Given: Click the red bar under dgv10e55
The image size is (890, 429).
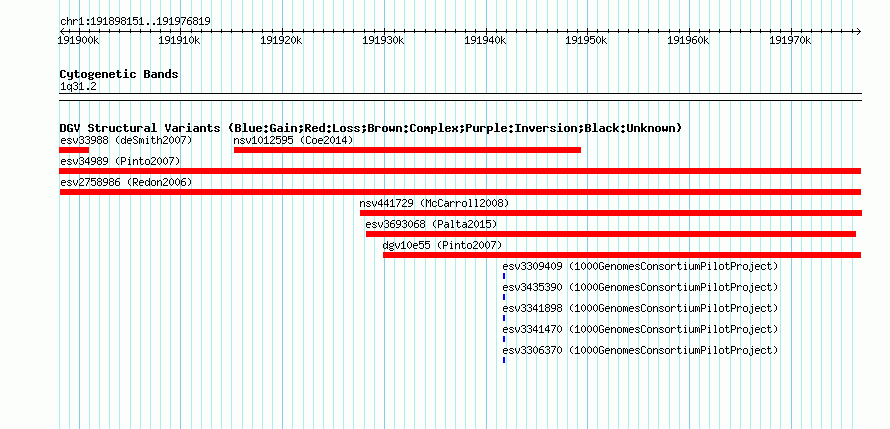Looking at the screenshot, I should (x=622, y=255).
